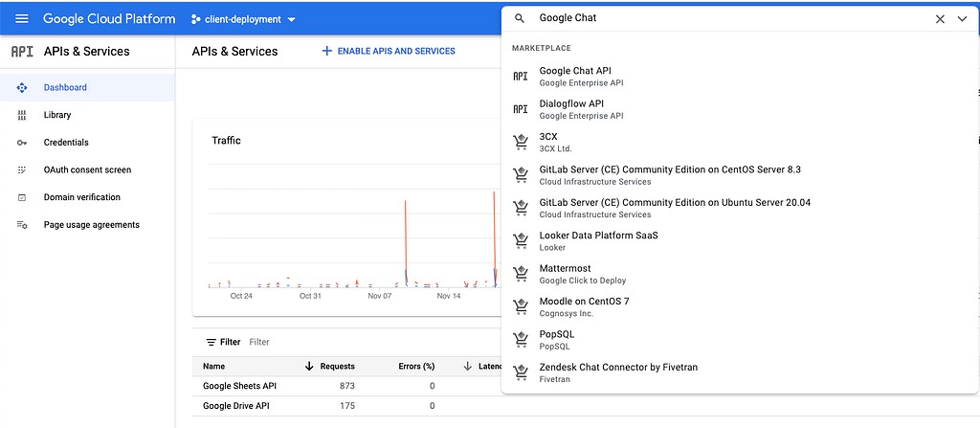Click the Google Cloud Platform logo text
The width and height of the screenshot is (980, 428).
(109, 19)
